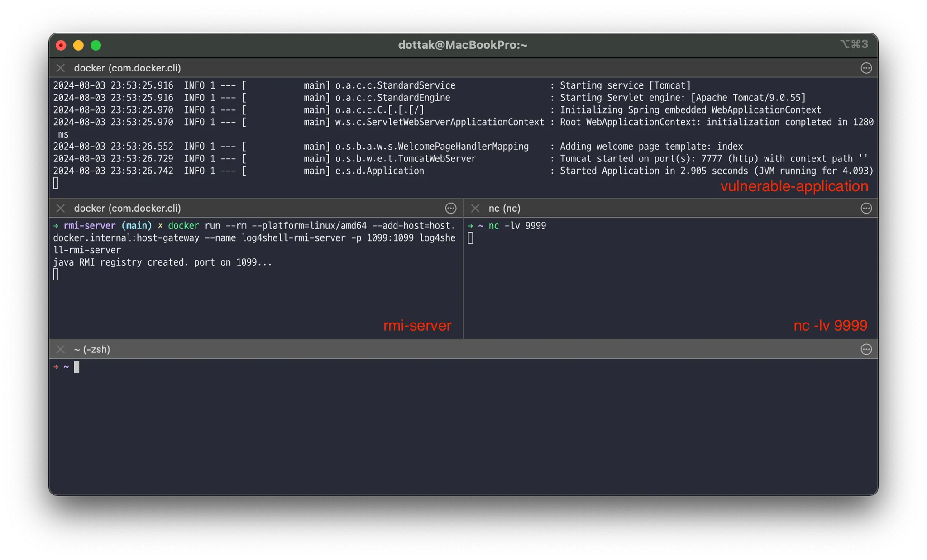
Task: Select the top docker (com.docker.cli) title bar
Action: (x=127, y=68)
